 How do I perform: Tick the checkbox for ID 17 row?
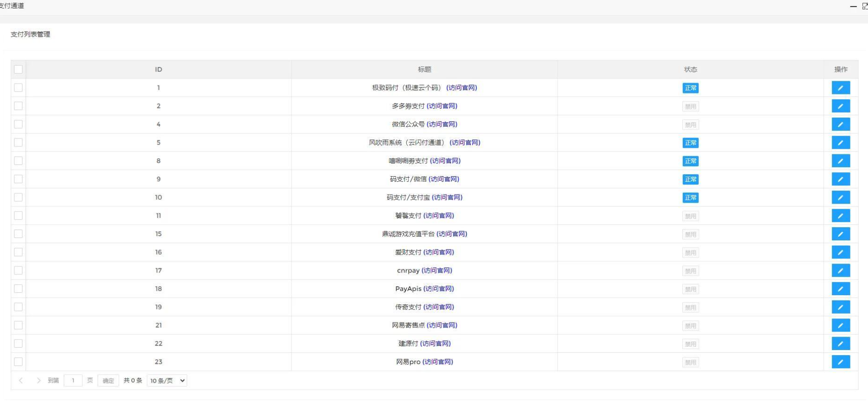pyautogui.click(x=18, y=271)
